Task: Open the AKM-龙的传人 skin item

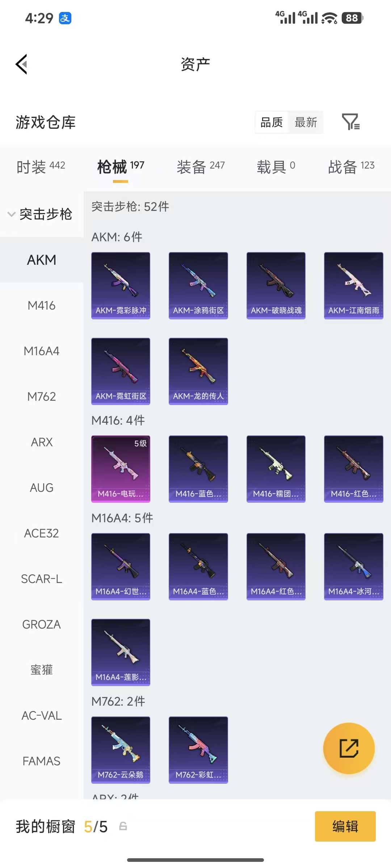Action: click(x=198, y=371)
